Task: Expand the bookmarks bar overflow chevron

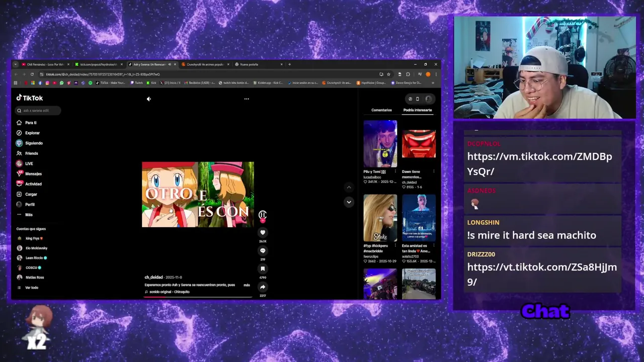Action: (433, 83)
